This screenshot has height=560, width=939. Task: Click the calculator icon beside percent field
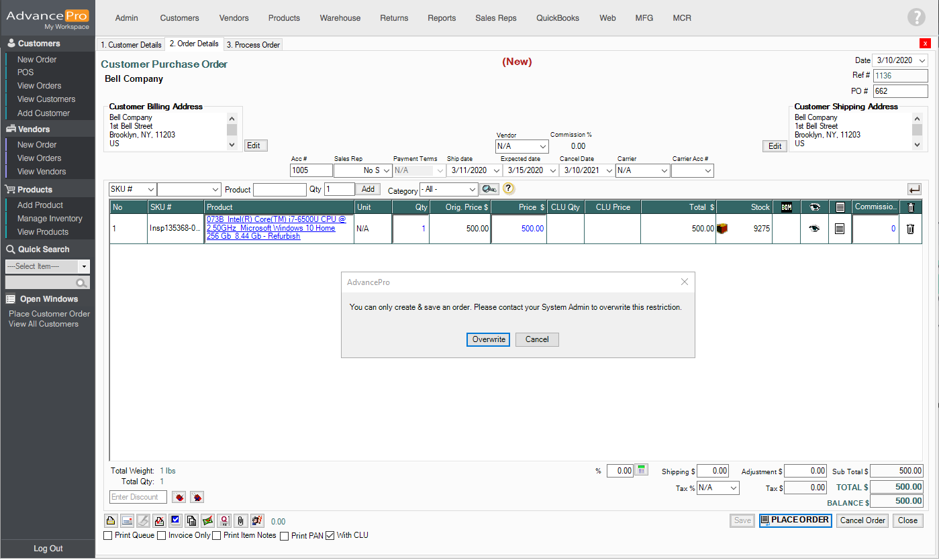(642, 470)
